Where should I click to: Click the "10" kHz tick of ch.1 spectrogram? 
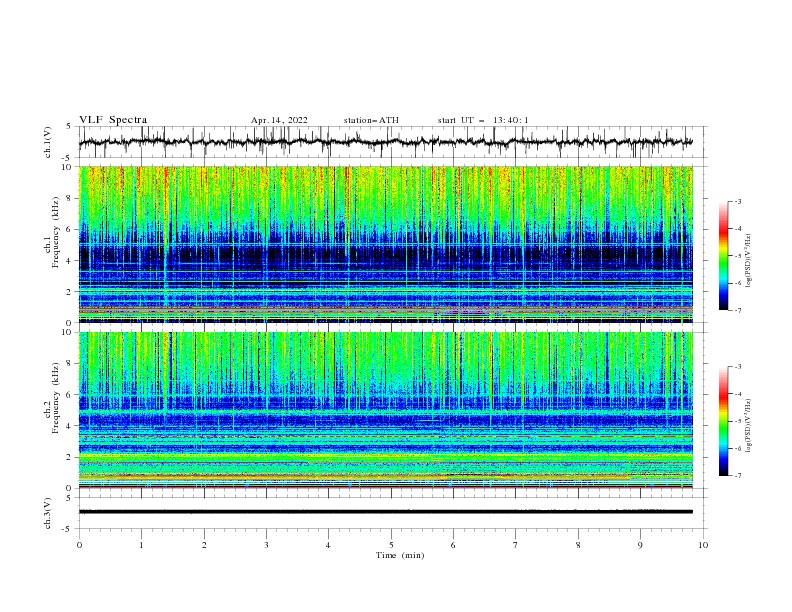[x=68, y=167]
